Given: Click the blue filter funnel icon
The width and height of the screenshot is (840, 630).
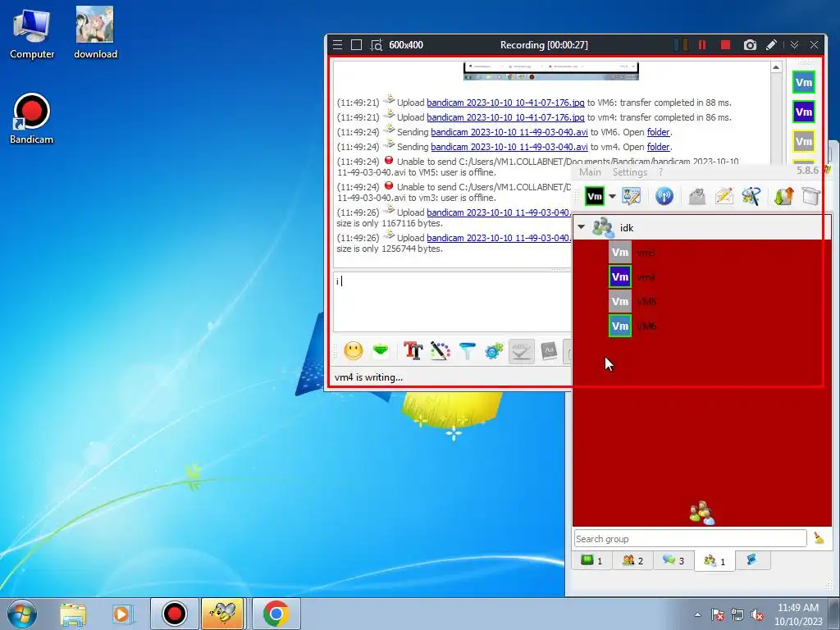Looking at the screenshot, I should pyautogui.click(x=467, y=351).
